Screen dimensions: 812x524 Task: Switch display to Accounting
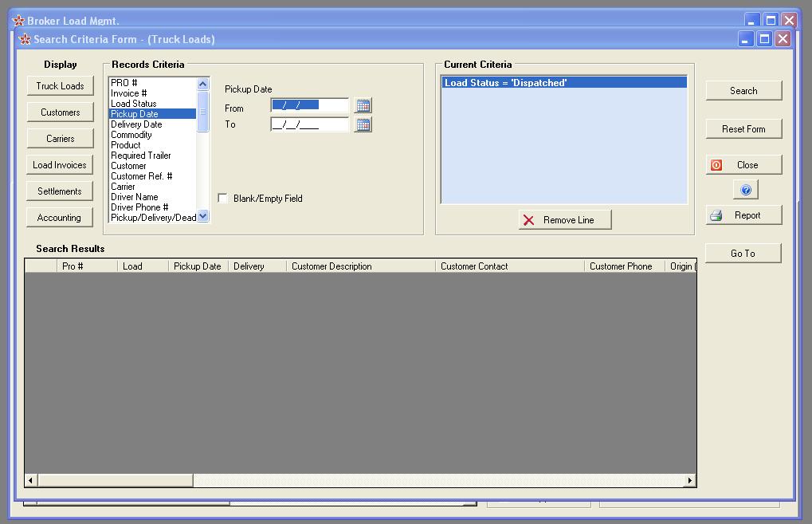point(60,217)
